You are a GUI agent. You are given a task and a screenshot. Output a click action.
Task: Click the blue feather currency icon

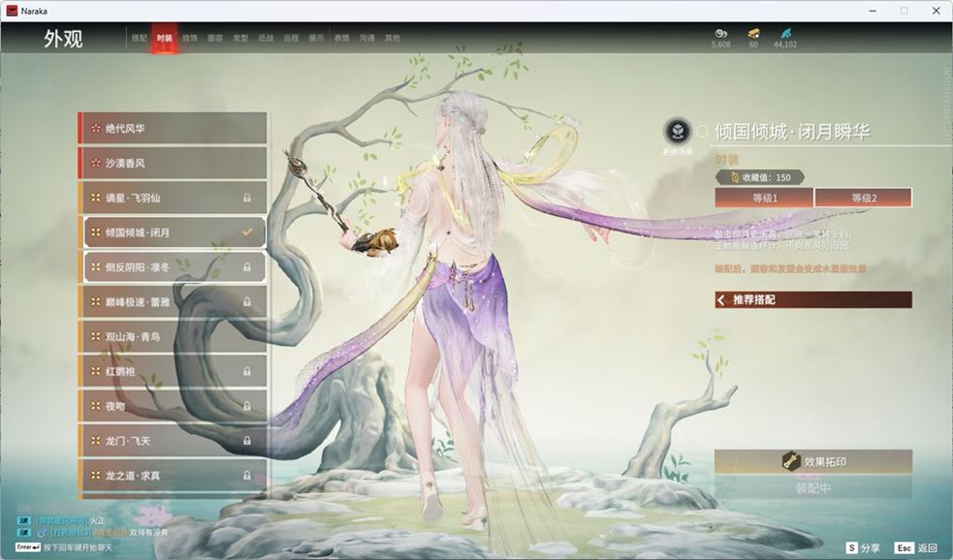[784, 33]
